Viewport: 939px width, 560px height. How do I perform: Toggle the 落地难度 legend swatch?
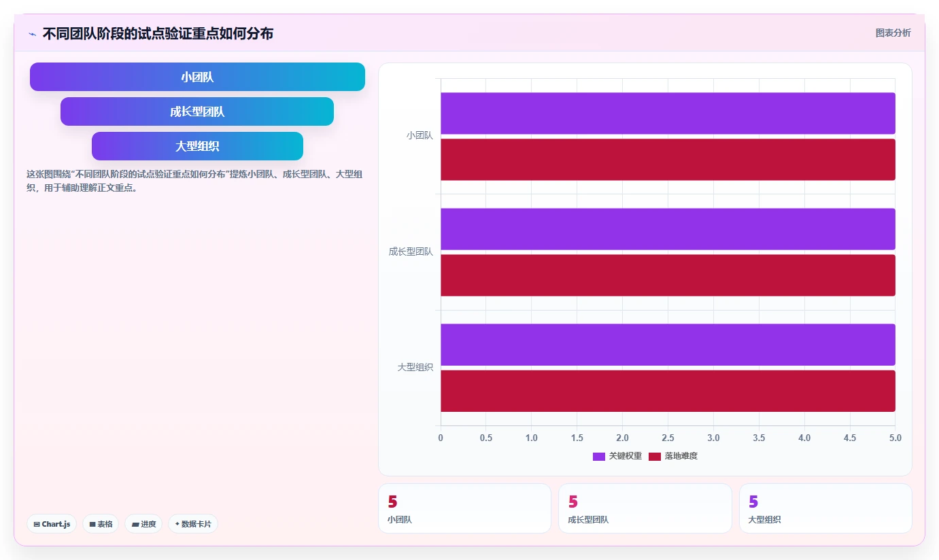point(655,456)
